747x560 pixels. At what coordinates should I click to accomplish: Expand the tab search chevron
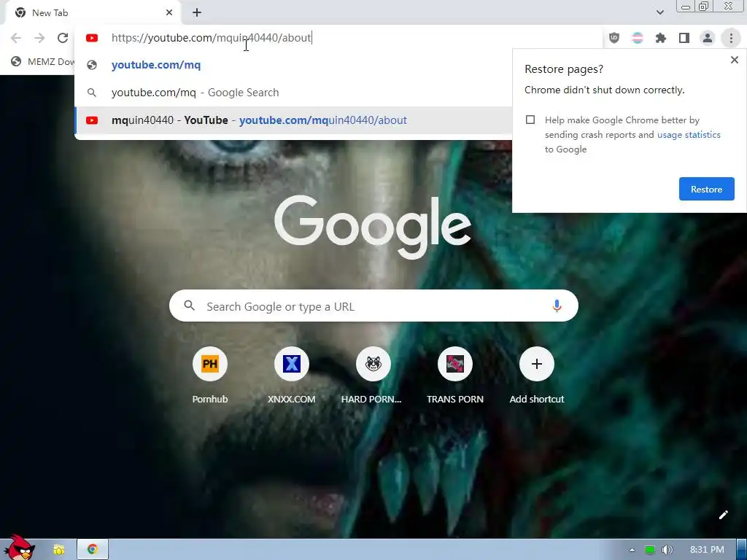(659, 12)
